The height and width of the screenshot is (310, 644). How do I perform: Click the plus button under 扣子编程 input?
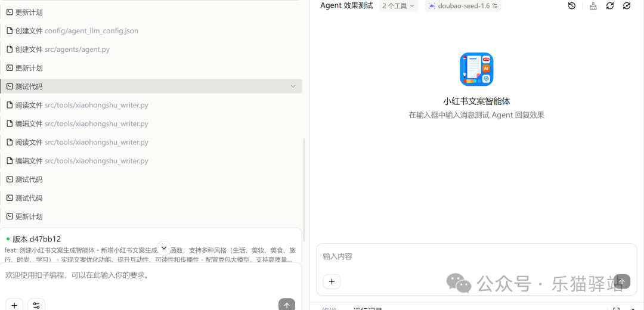pyautogui.click(x=14, y=305)
